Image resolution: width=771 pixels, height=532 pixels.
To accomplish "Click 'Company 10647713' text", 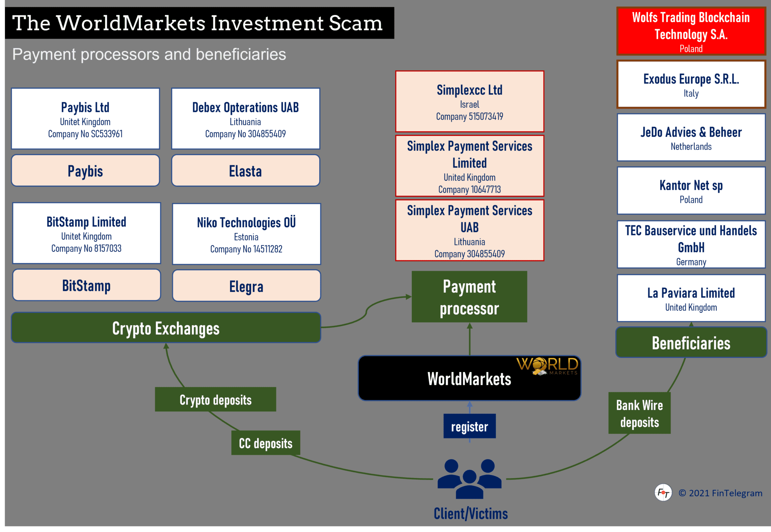I will (x=470, y=190).
